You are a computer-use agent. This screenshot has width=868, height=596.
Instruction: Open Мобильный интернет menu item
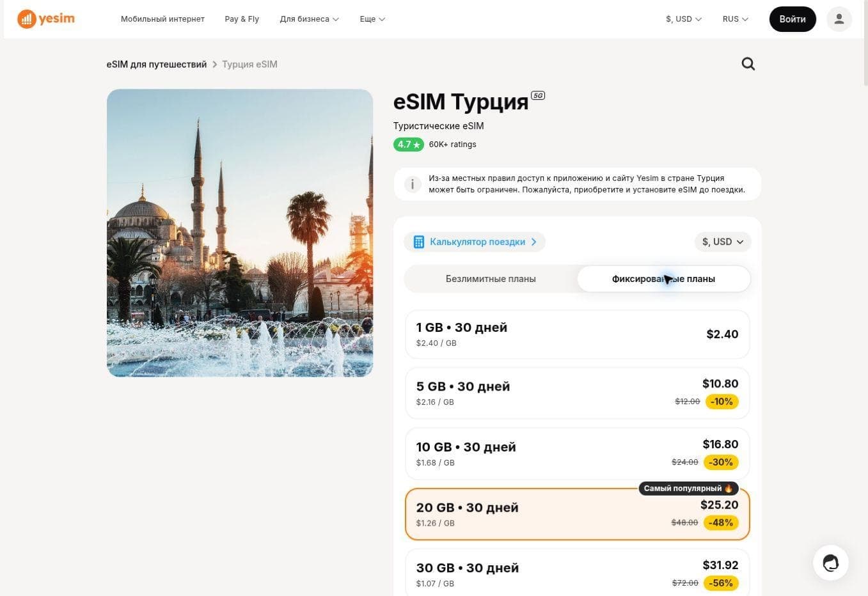162,19
